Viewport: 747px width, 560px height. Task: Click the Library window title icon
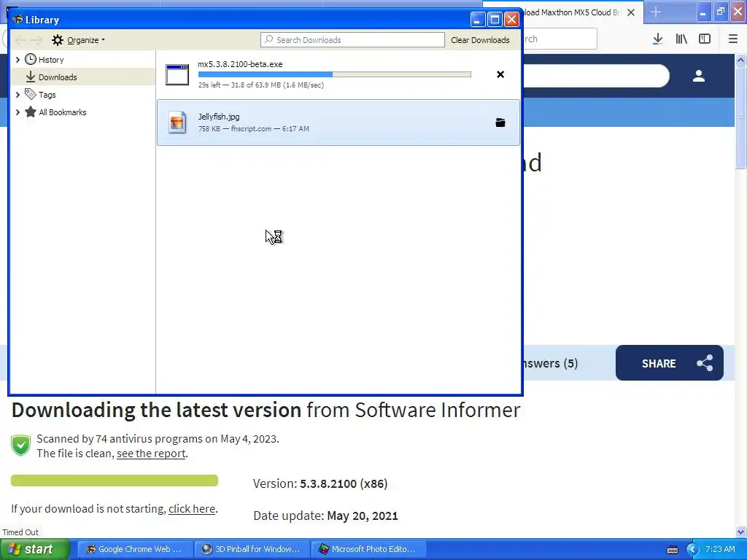[18, 20]
